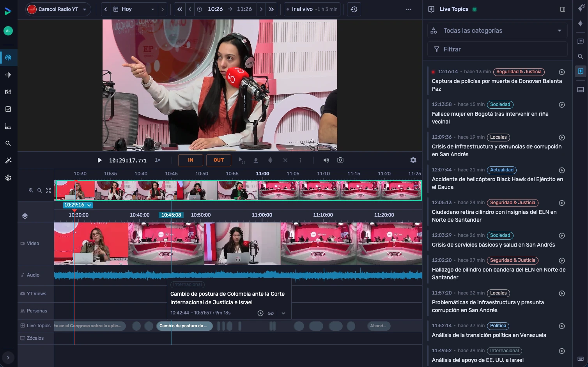Download the selected clip
Viewport: 588px width, 367px height.
tap(256, 160)
